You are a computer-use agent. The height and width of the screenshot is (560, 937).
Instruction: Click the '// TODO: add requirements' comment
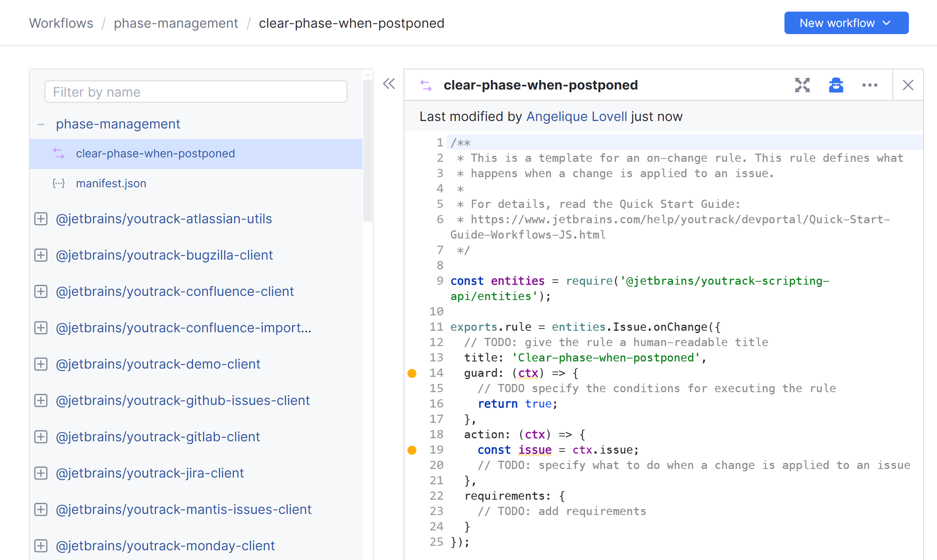(x=562, y=511)
